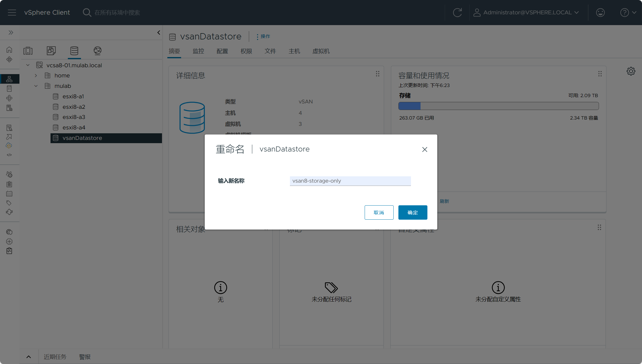The width and height of the screenshot is (642, 364).
Task: Switch to the 权限 tab
Action: click(x=246, y=51)
